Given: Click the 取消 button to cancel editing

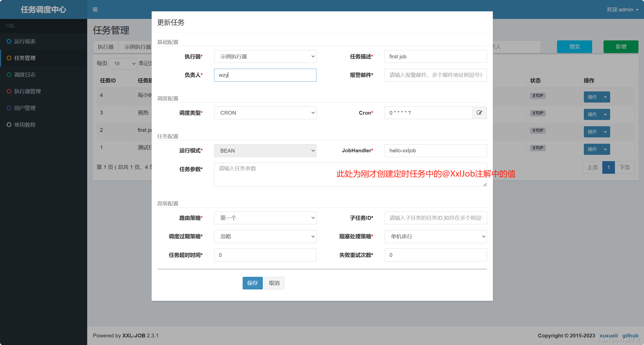Looking at the screenshot, I should 274,283.
